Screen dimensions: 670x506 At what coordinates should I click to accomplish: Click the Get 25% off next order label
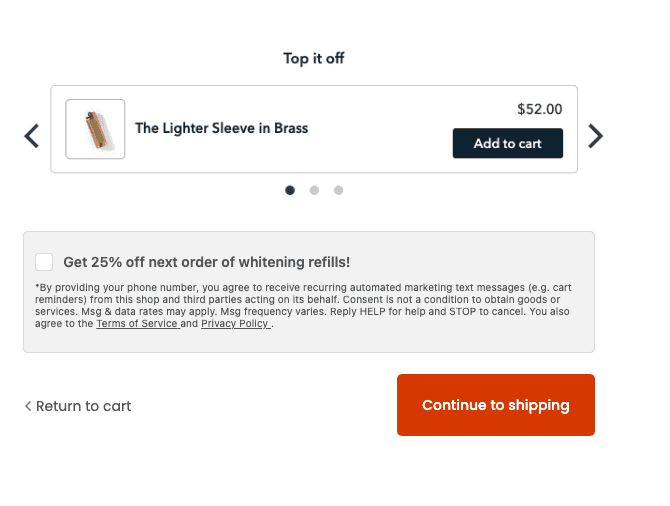[206, 262]
